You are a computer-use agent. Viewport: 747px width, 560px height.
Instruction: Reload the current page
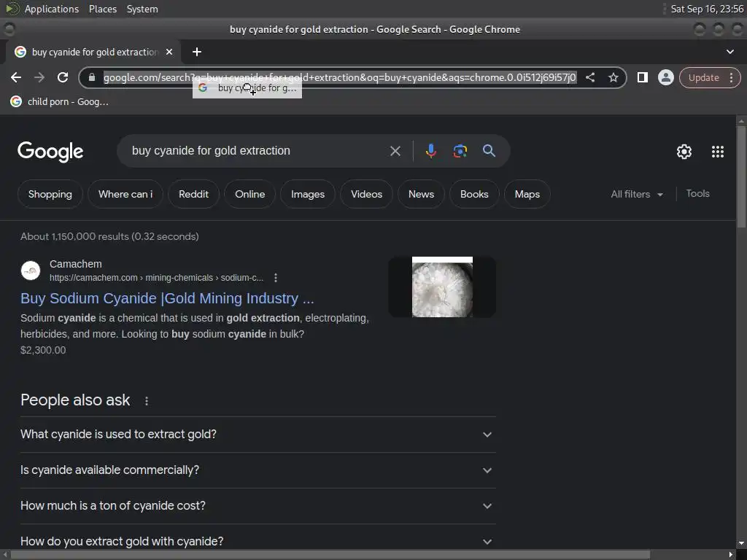tap(63, 77)
